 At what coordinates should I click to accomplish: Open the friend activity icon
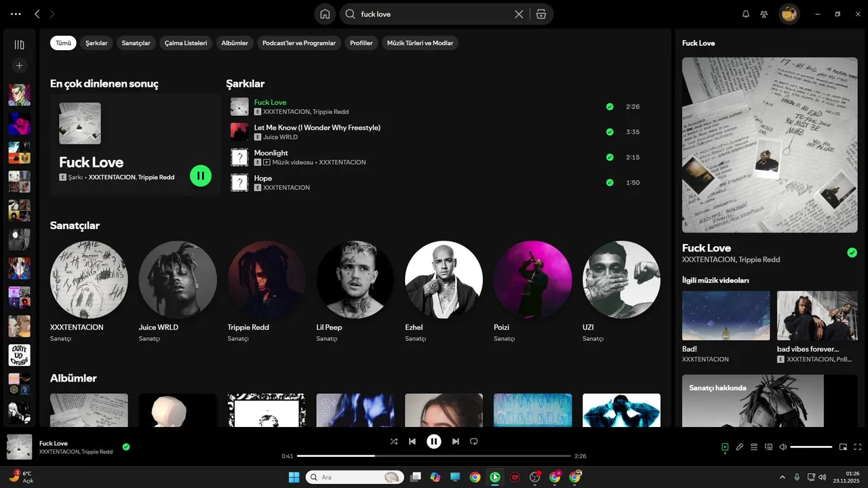(x=764, y=14)
